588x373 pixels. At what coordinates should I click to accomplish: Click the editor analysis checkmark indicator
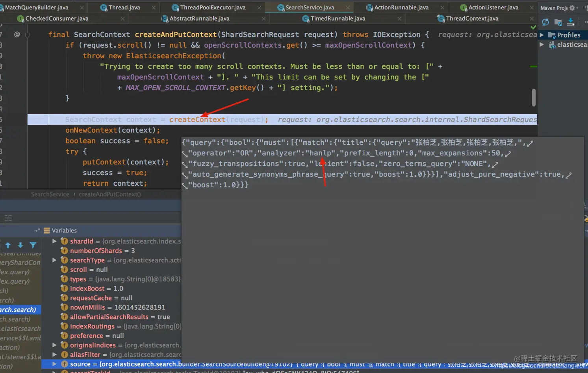[533, 27]
